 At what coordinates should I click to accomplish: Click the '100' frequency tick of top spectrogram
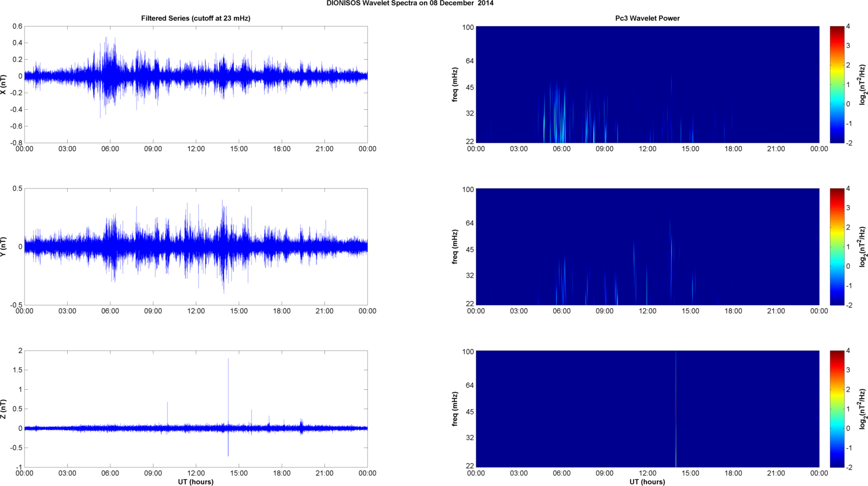click(x=468, y=27)
